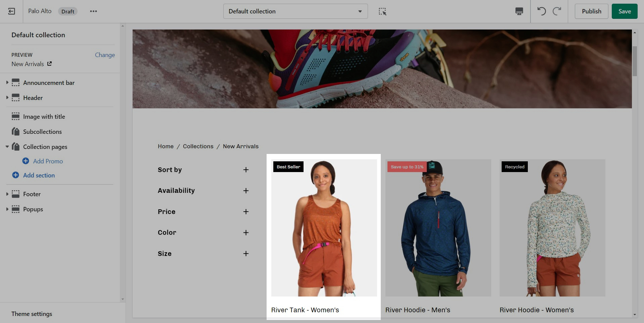The height and width of the screenshot is (323, 644).
Task: Open the River Hoodie Men's product image
Action: [438, 228]
